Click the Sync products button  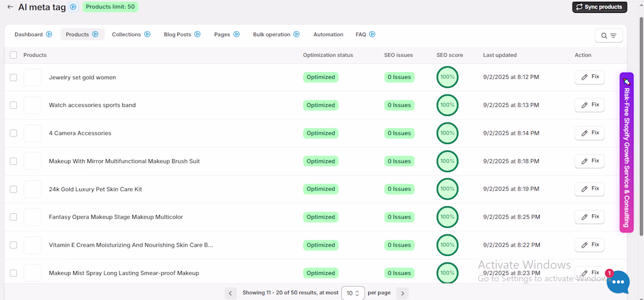(x=600, y=7)
